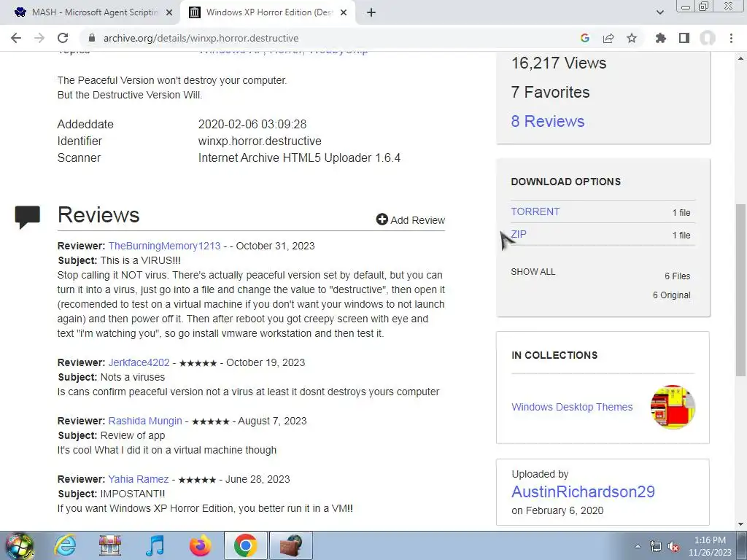Click the Reviews speech bubble icon

tap(27, 217)
